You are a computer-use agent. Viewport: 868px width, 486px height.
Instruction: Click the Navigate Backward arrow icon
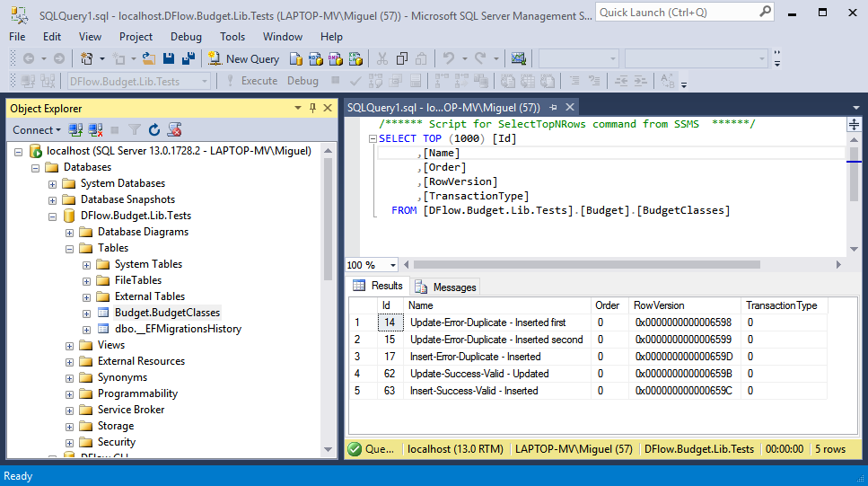pos(29,58)
